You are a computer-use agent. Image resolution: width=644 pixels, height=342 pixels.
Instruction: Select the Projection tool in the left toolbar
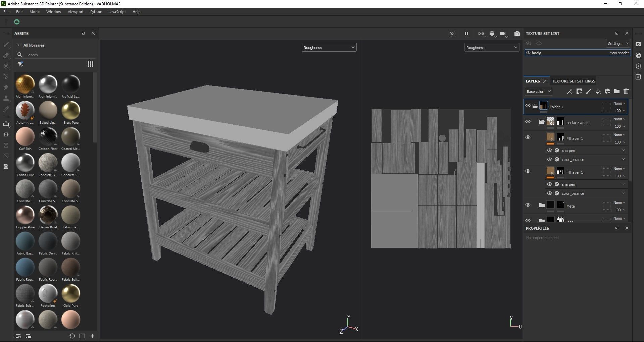(6, 66)
